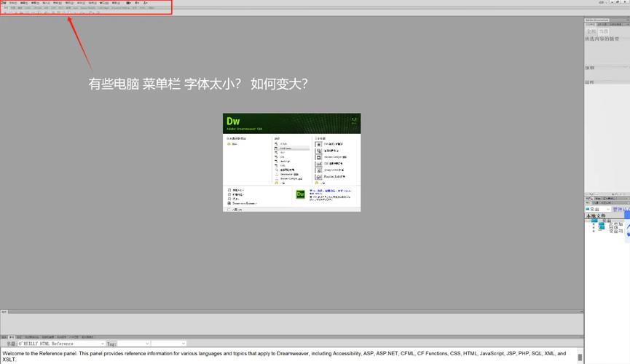Click the 属性 section header in CSS panel
This screenshot has width=630, height=364.
[x=589, y=82]
